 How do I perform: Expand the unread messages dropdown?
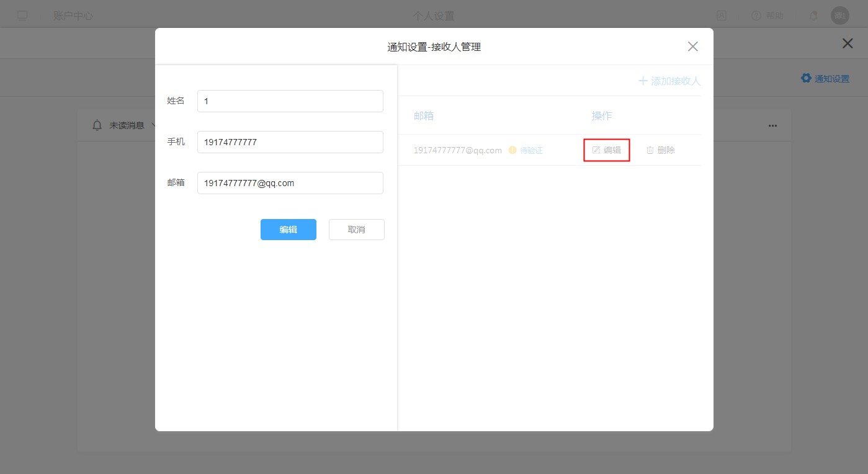click(153, 125)
